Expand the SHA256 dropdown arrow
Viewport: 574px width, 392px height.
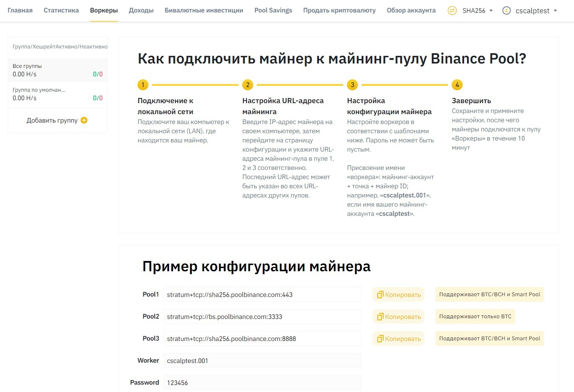pos(491,11)
